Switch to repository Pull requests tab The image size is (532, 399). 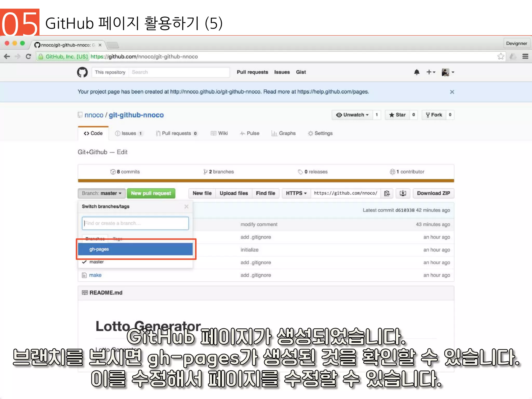coord(177,133)
